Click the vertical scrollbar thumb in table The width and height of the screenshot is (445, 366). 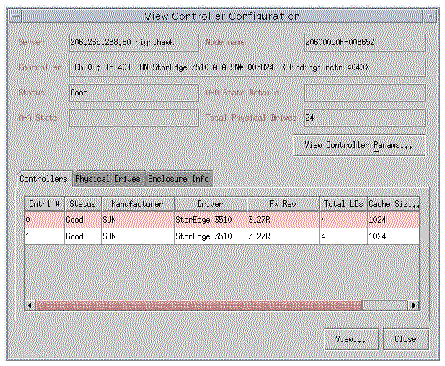tap(424, 234)
